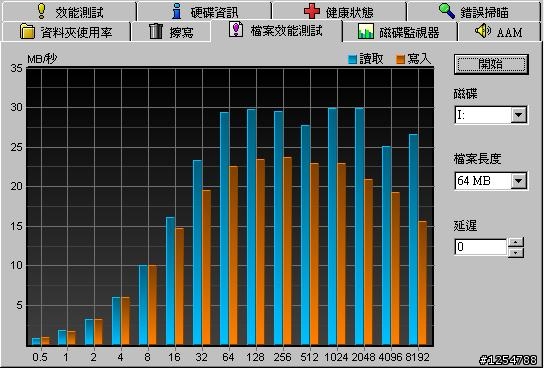
Task: Switch to the 效能測試 tab
Action: click(x=69, y=11)
